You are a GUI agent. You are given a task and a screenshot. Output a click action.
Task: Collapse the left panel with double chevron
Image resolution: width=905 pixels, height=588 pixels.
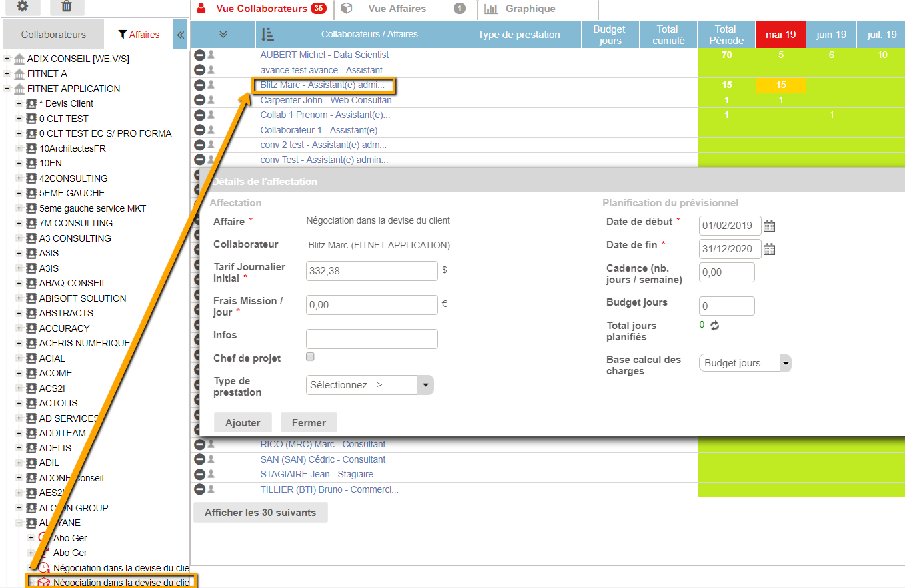[180, 35]
